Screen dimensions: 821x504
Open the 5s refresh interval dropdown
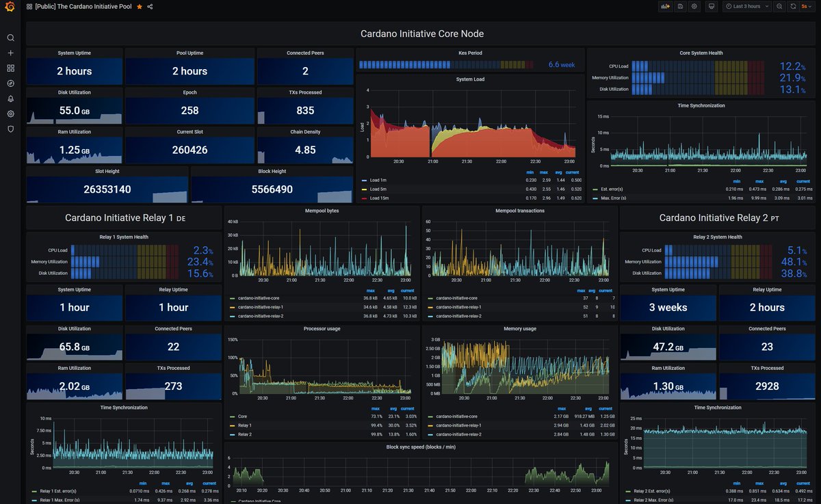808,6
